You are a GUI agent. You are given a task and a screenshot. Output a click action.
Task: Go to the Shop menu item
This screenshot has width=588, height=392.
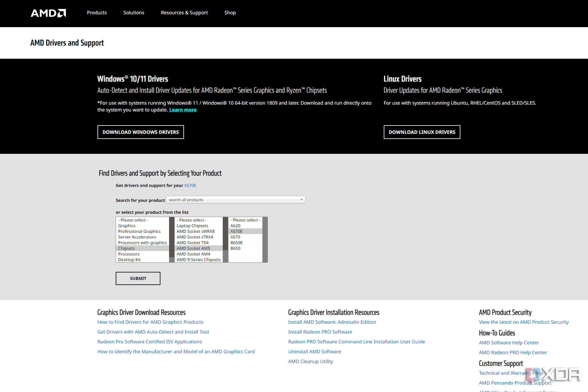230,13
